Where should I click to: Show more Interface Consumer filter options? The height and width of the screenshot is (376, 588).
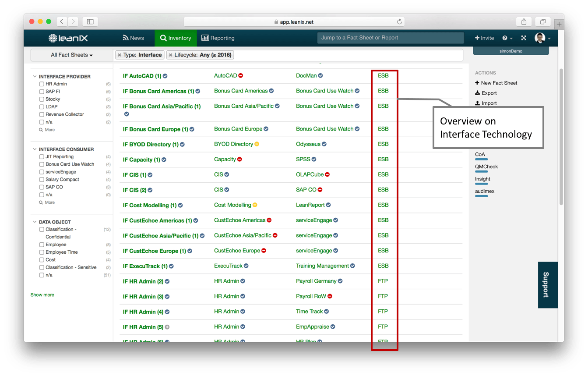tap(47, 202)
